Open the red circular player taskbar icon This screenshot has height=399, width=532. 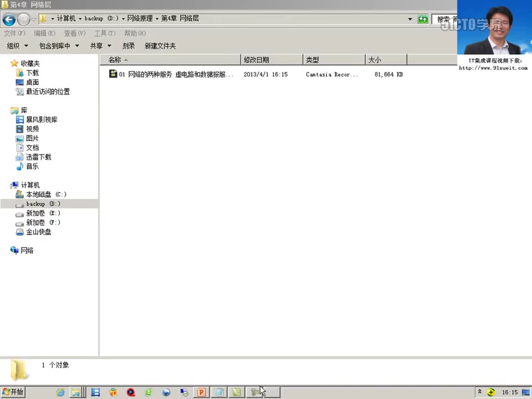pyautogui.click(x=131, y=392)
